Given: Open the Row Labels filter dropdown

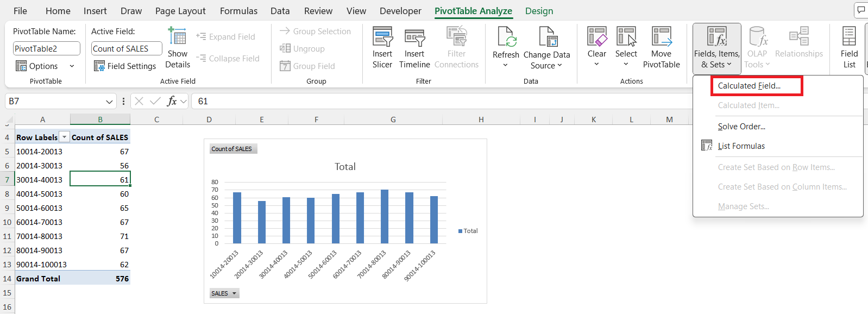Looking at the screenshot, I should (x=64, y=137).
